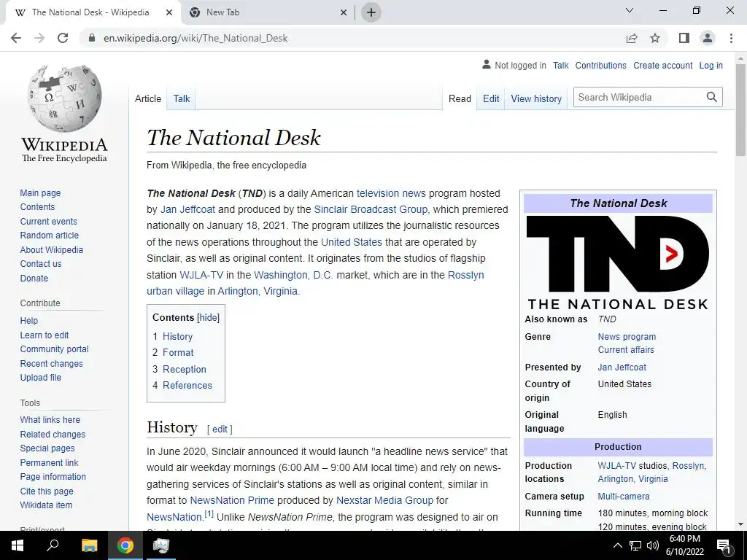747x560 pixels.
Task: Open Chrome three-dot menu
Action: tap(731, 38)
